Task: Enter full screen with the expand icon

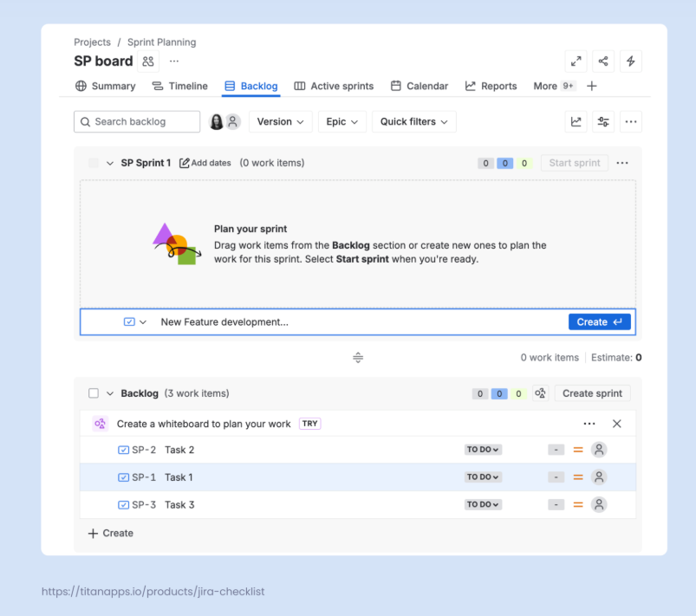Action: tap(576, 62)
